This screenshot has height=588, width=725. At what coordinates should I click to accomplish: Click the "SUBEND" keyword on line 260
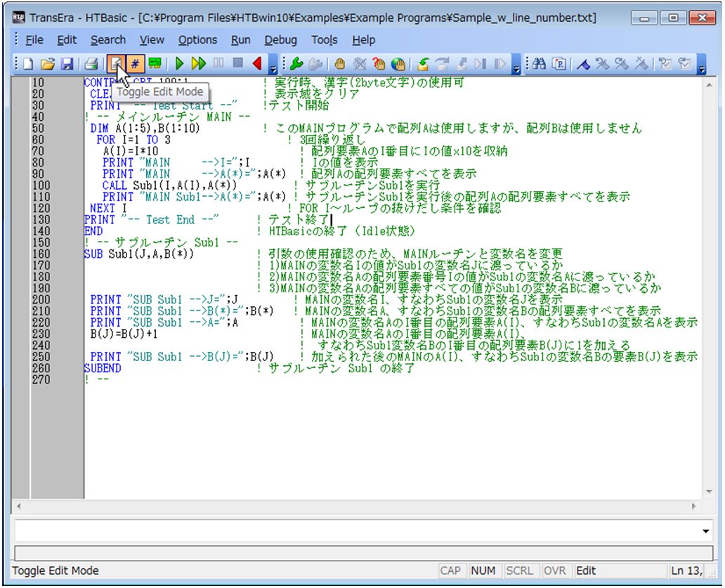coord(103,368)
